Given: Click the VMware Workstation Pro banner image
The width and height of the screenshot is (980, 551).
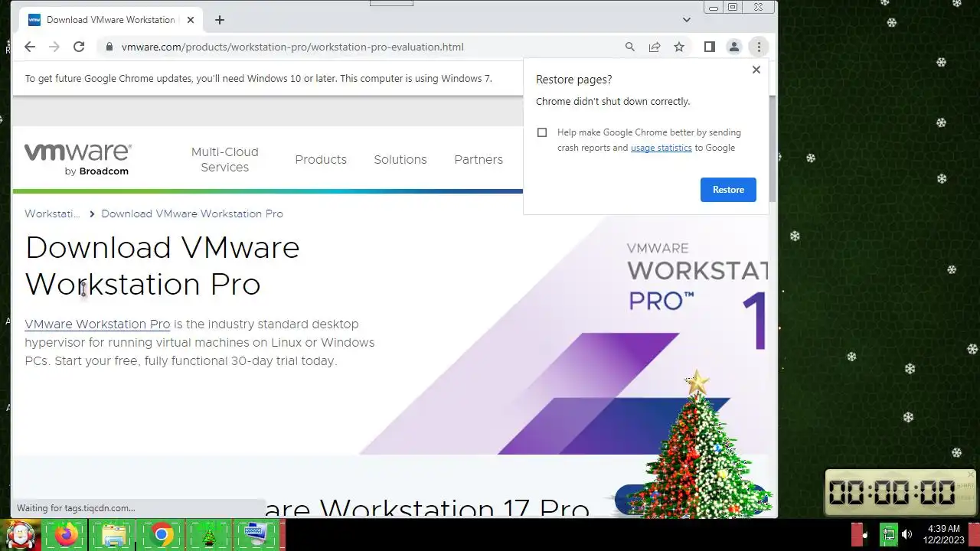Looking at the screenshot, I should [x=564, y=335].
